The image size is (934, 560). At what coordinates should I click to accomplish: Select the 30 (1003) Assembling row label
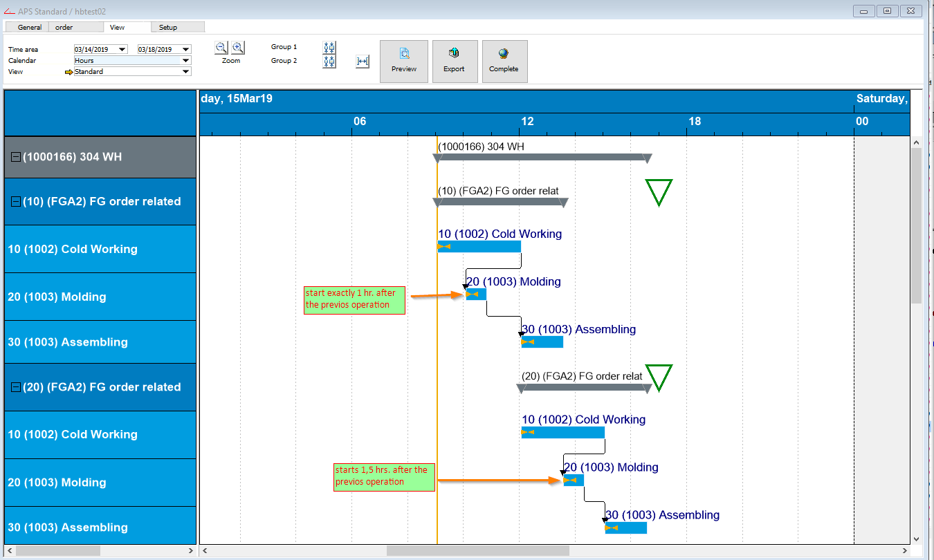pyautogui.click(x=69, y=342)
